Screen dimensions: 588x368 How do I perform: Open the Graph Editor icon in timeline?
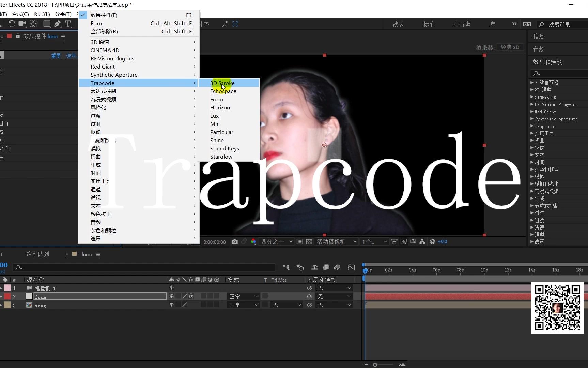click(x=351, y=267)
